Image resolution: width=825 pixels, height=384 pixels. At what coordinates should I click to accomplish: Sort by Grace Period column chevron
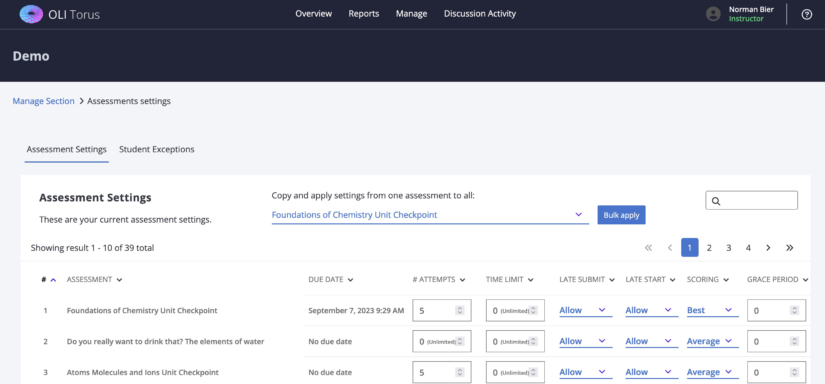pos(806,280)
